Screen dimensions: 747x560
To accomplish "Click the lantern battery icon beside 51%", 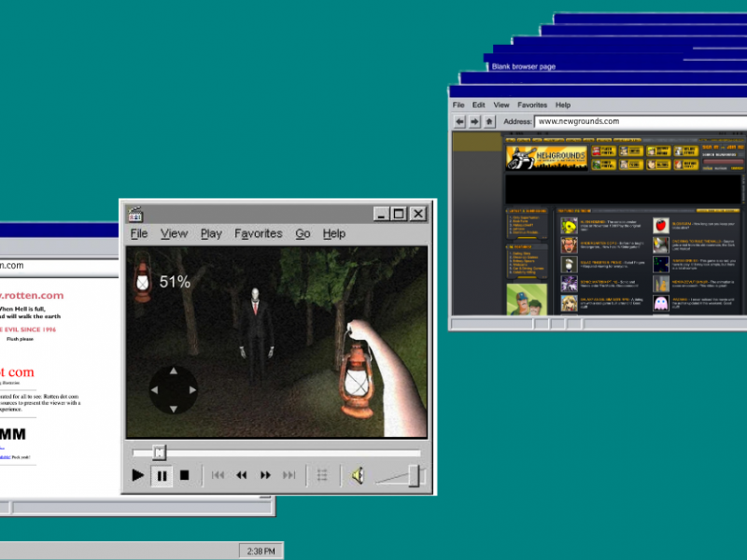I will tap(142, 276).
